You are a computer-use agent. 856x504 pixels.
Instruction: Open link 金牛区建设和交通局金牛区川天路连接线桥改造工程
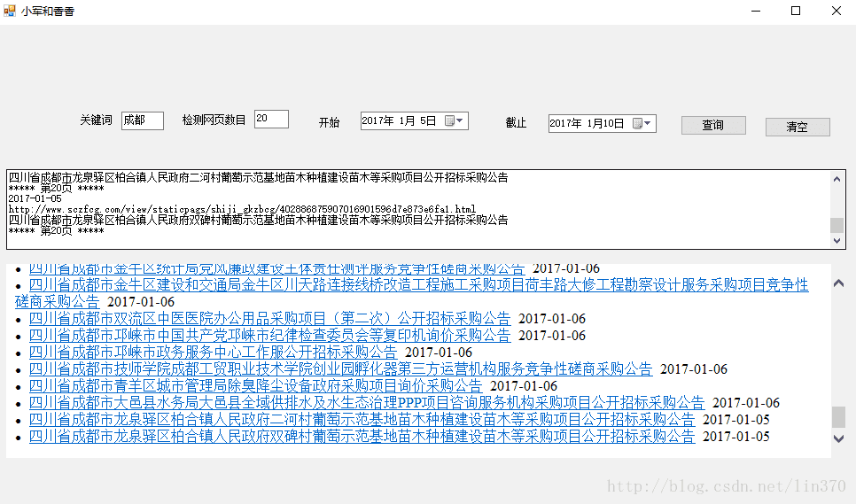tap(419, 284)
